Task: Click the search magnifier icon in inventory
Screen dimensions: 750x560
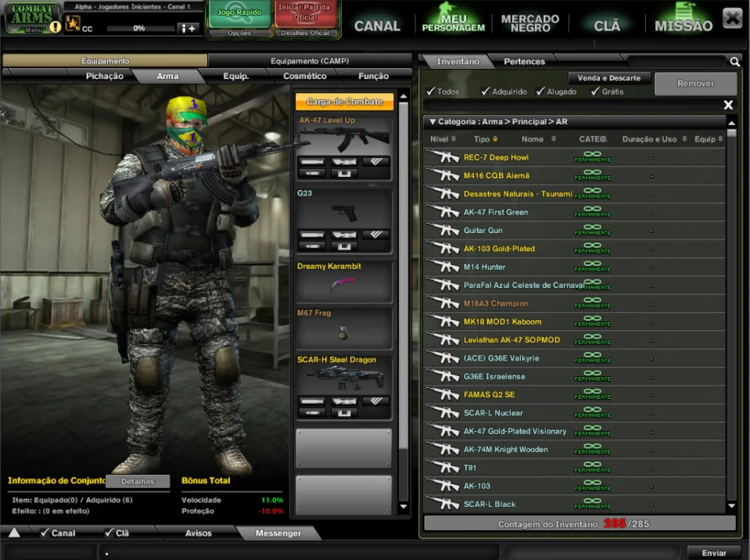Action: pos(734,61)
